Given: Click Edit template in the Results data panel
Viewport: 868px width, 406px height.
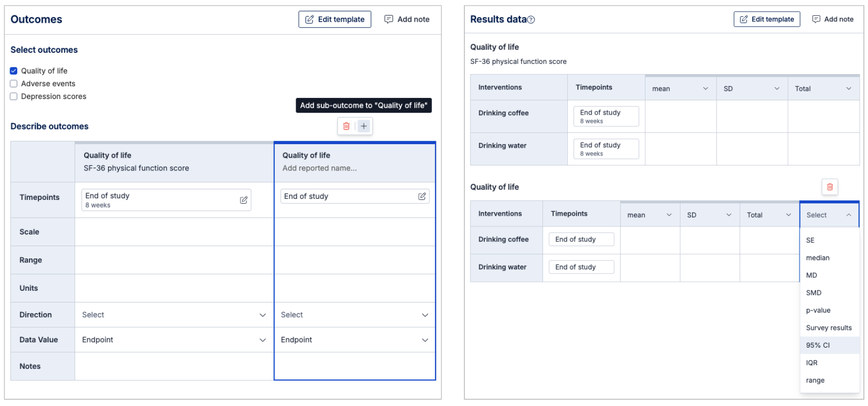Looking at the screenshot, I should 767,19.
